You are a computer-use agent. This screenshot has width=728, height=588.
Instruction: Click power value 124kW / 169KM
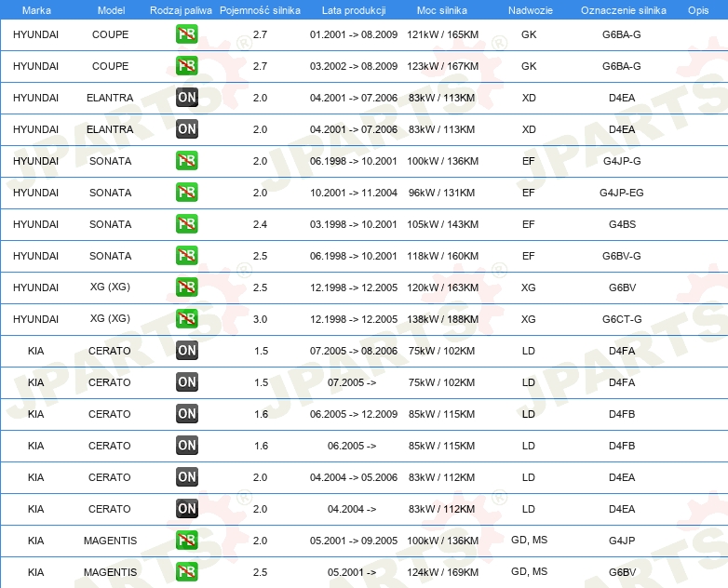click(x=442, y=572)
